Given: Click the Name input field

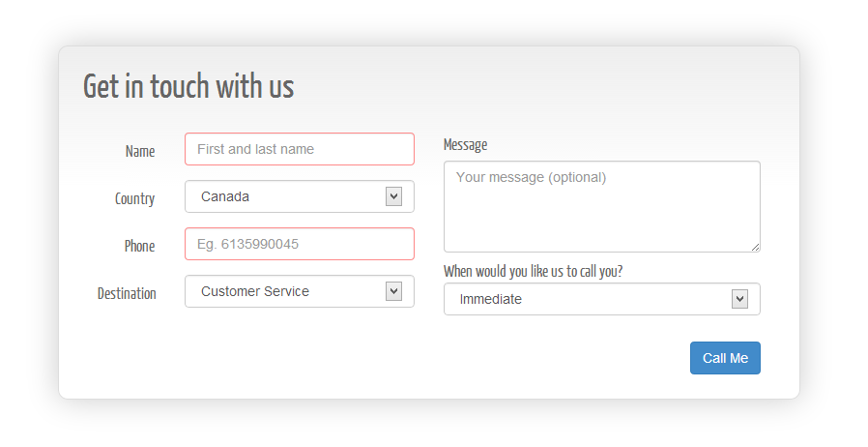Looking at the screenshot, I should (x=299, y=149).
